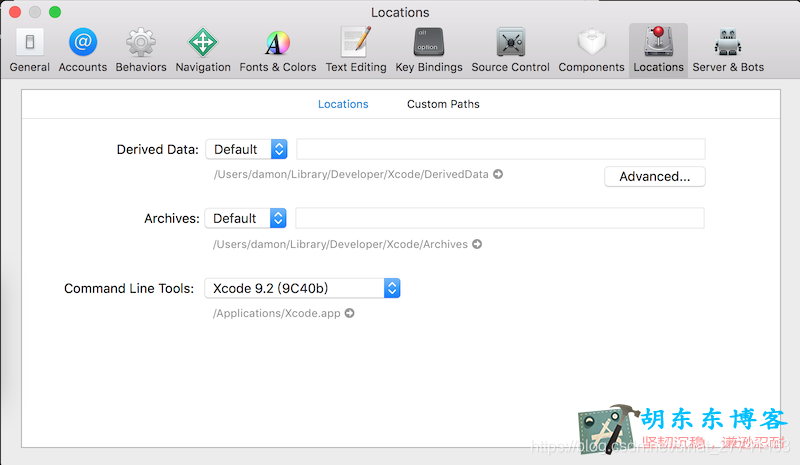
Task: Open the Fonts & Colors pane
Action: pos(278,50)
